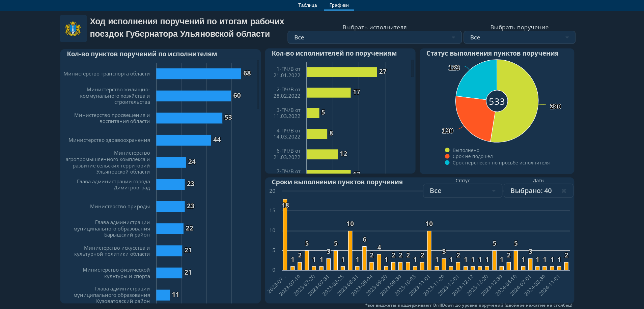Click the pie chart center total 533
This screenshot has width=644, height=309.
click(497, 101)
